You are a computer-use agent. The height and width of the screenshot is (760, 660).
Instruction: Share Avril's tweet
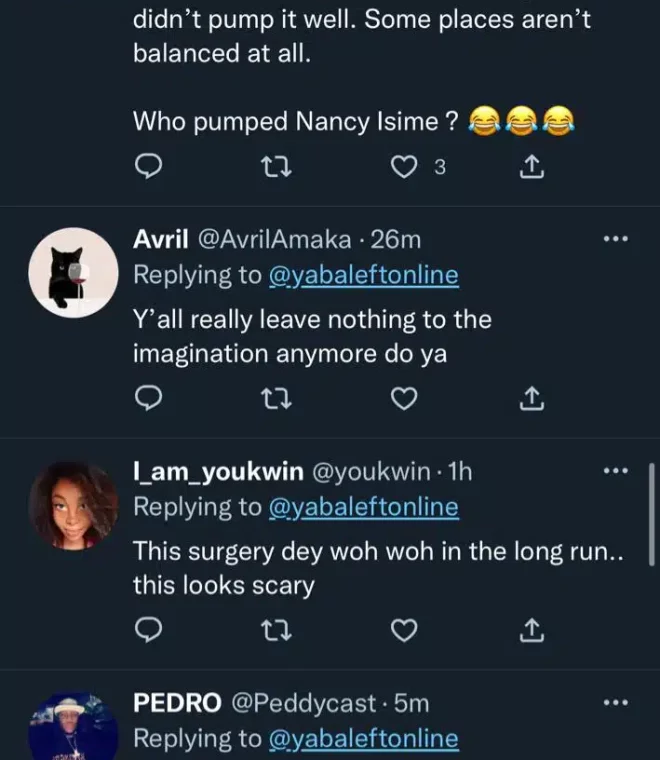tap(533, 400)
